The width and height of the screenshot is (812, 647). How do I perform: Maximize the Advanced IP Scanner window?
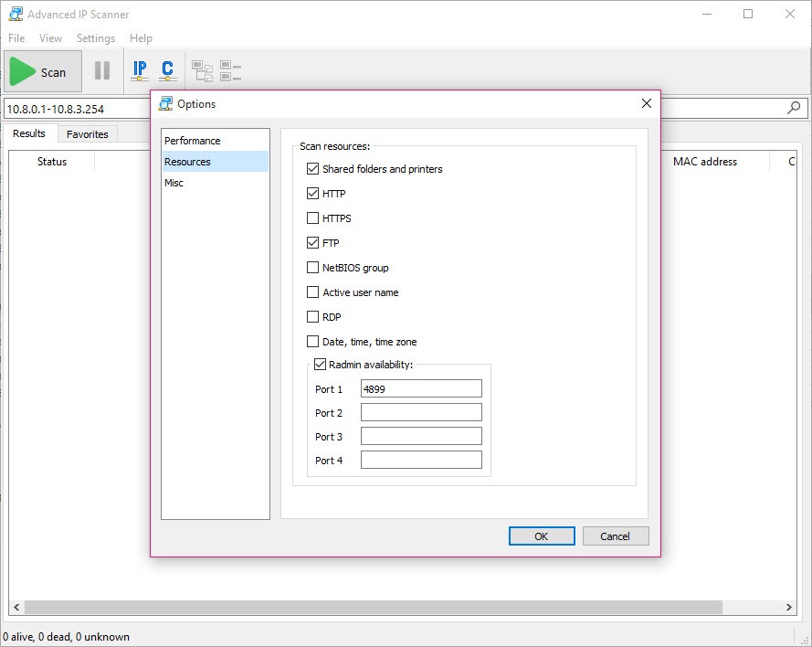click(x=748, y=14)
